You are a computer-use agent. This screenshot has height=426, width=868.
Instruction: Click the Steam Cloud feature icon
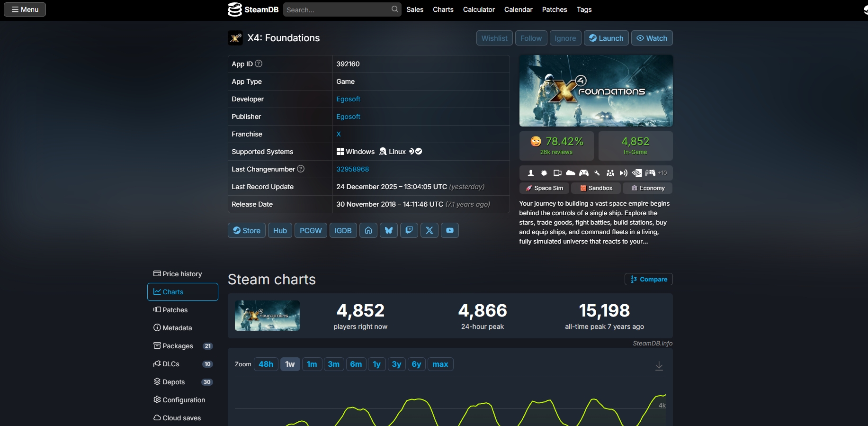571,173
